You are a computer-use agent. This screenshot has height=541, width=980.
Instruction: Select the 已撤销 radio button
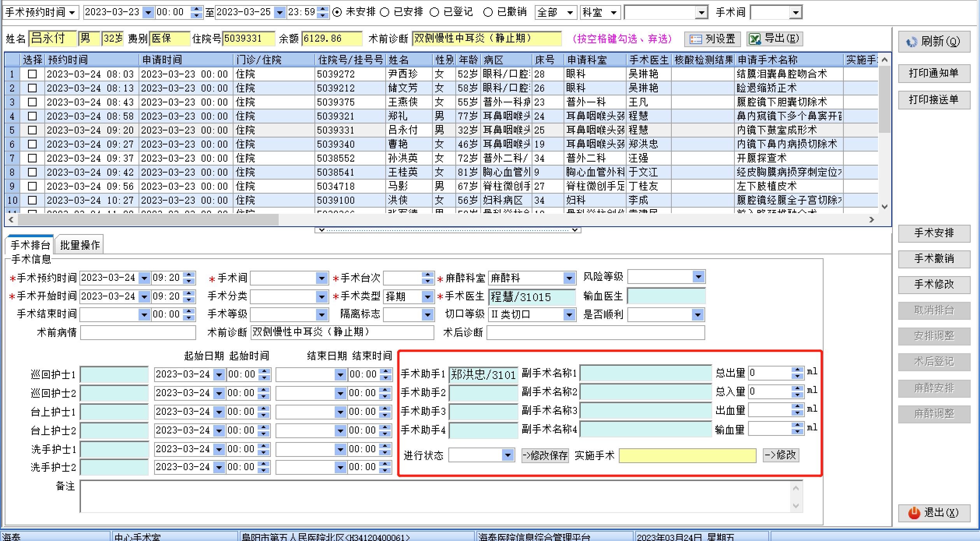click(x=488, y=12)
